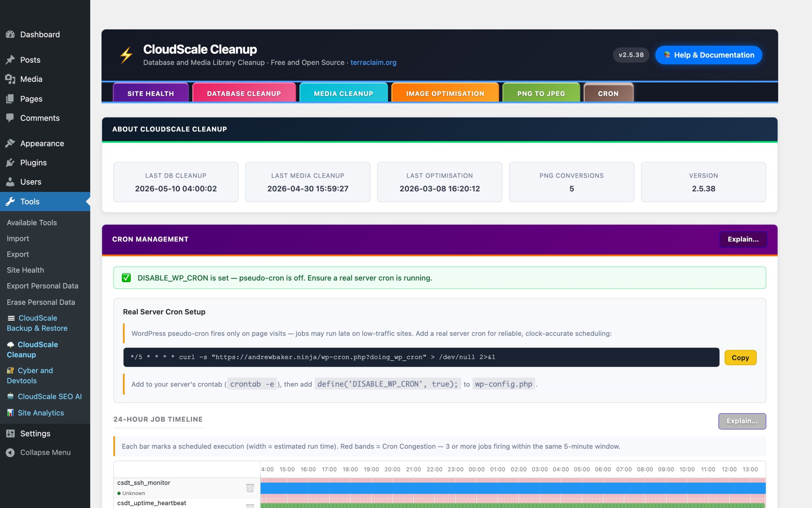The height and width of the screenshot is (508, 812).
Task: Click the Unknown status under csdt_ssh_monitor
Action: click(131, 493)
